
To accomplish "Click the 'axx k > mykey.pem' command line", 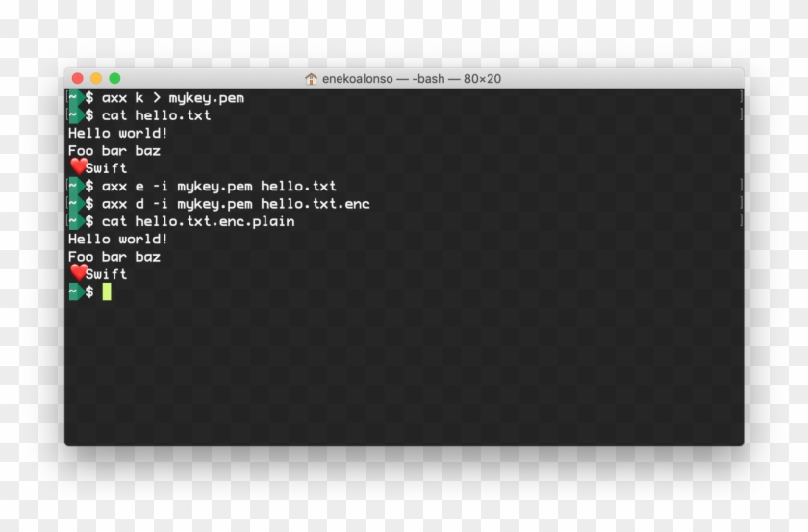I will tap(173, 98).
